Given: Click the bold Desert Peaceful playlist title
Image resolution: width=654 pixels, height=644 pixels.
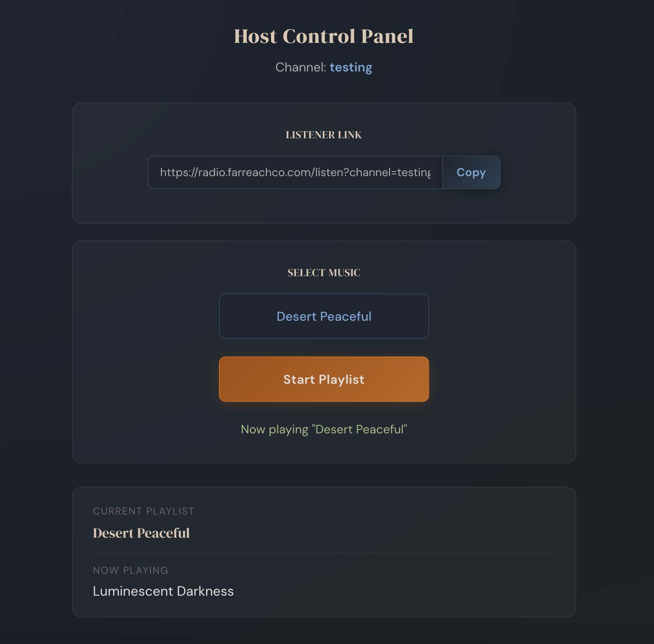Looking at the screenshot, I should tap(141, 533).
